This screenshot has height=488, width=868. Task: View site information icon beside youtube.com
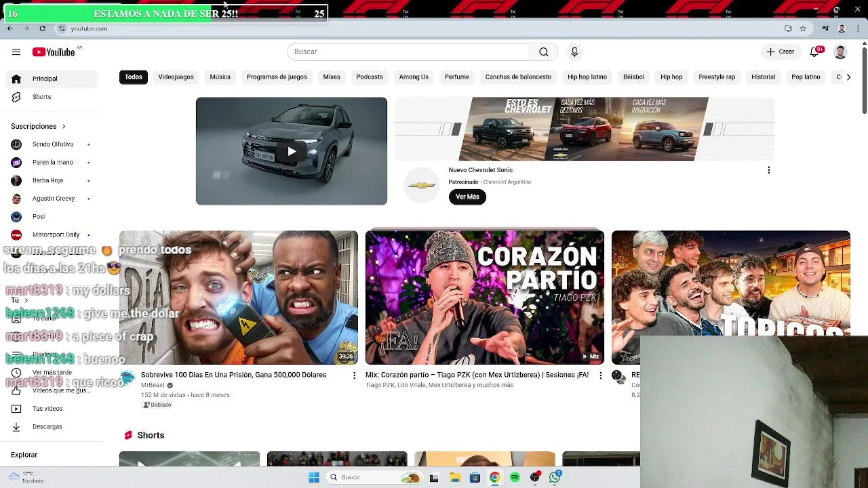[x=62, y=28]
